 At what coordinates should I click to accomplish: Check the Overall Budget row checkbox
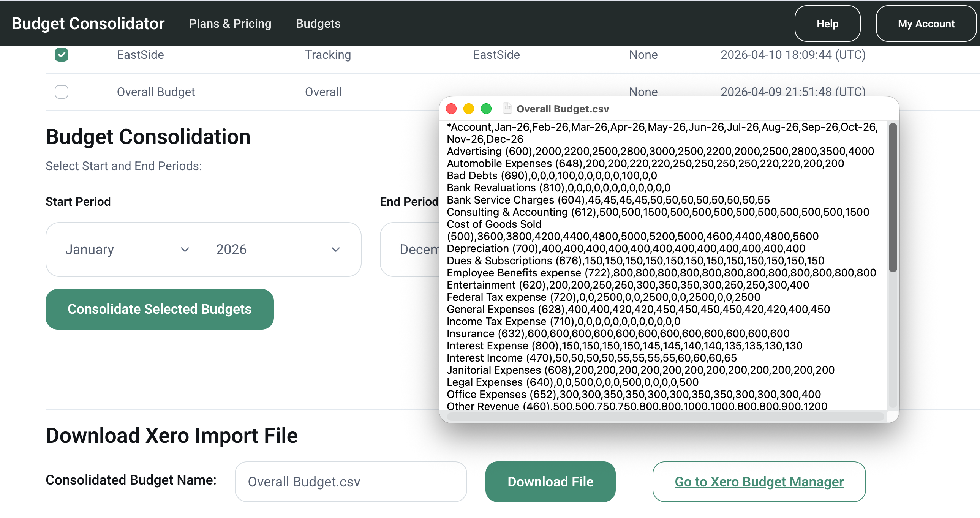tap(61, 92)
